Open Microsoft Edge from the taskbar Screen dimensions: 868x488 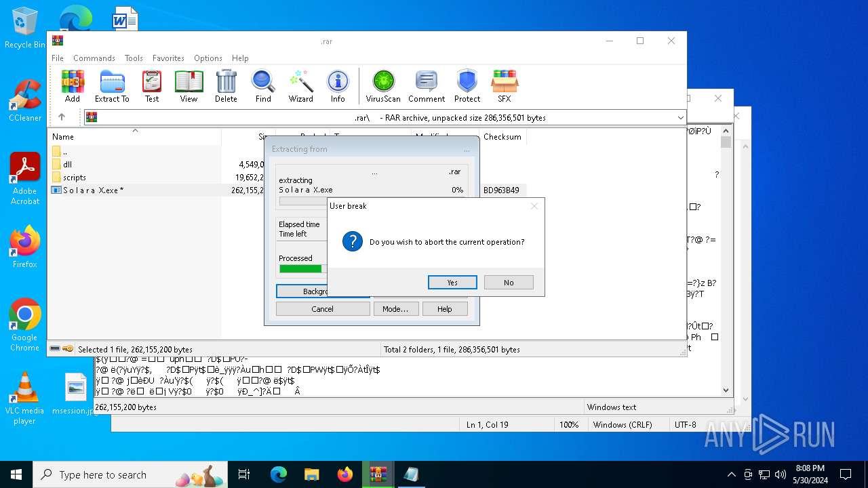coord(279,474)
